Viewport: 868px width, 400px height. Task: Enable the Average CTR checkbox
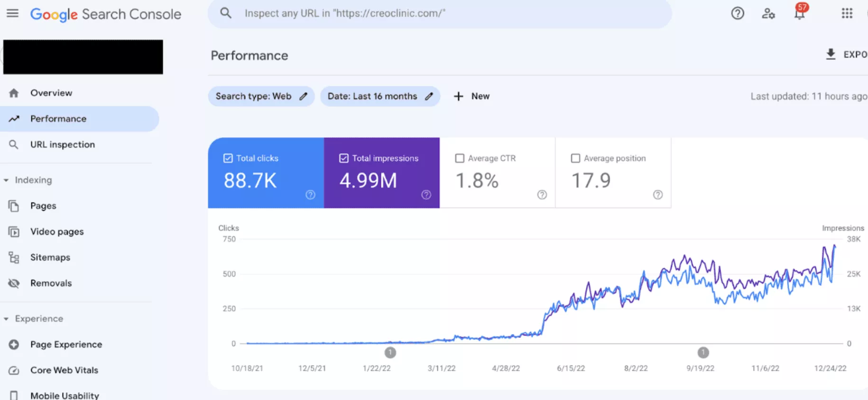(460, 158)
